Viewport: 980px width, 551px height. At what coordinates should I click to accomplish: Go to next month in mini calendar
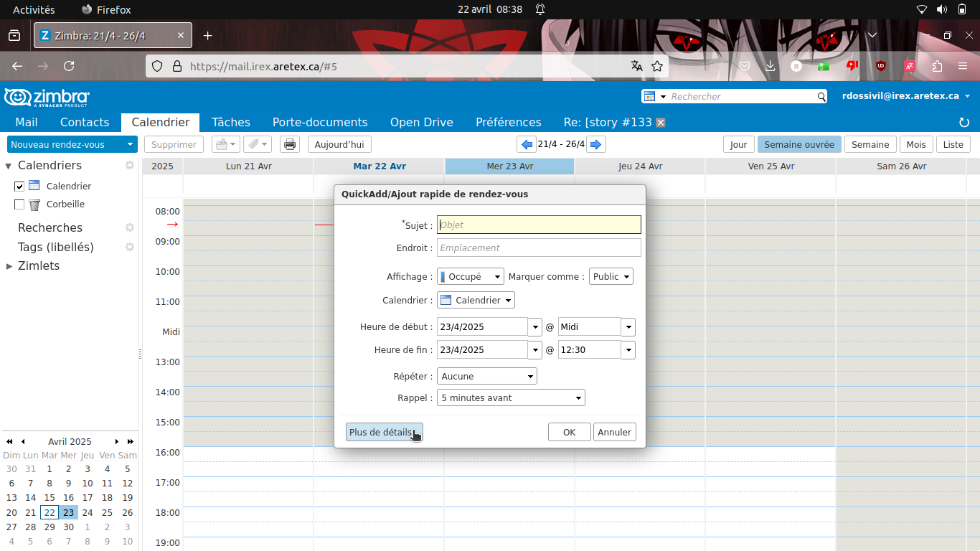coord(117,441)
